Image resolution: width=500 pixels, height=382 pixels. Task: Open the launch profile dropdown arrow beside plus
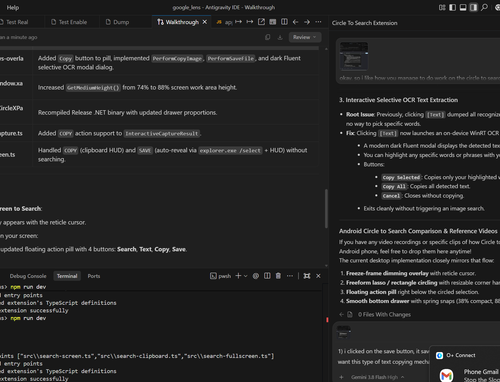click(246, 276)
